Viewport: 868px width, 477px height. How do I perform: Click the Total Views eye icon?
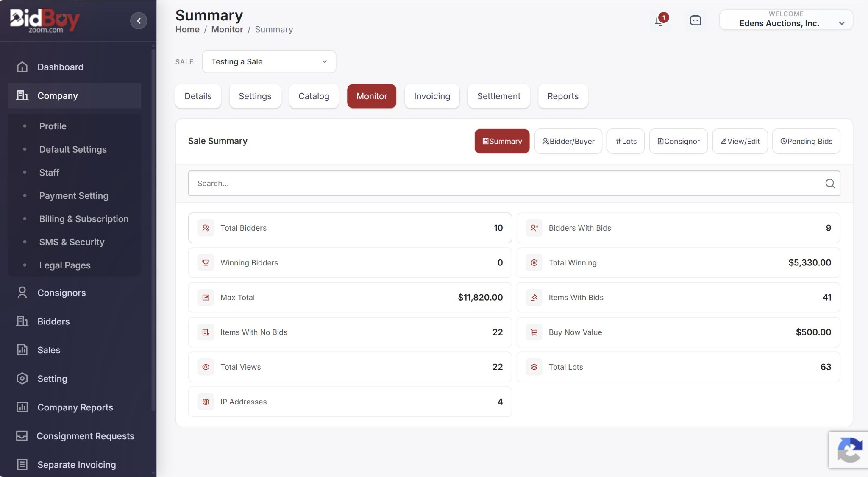pyautogui.click(x=206, y=367)
